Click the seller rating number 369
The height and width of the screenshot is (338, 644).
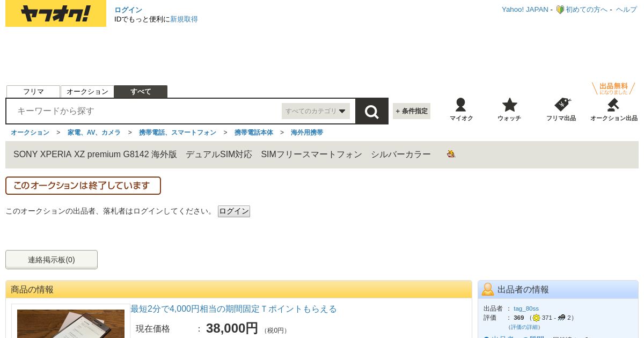[518, 318]
